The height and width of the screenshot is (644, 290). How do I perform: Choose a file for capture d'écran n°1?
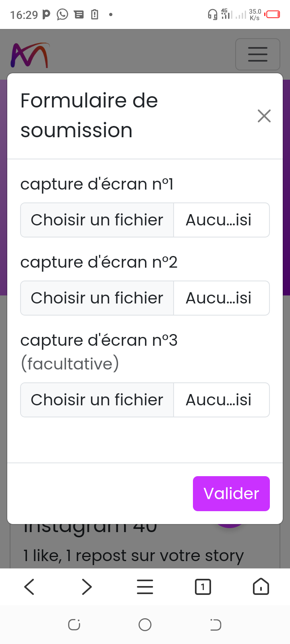tap(97, 220)
